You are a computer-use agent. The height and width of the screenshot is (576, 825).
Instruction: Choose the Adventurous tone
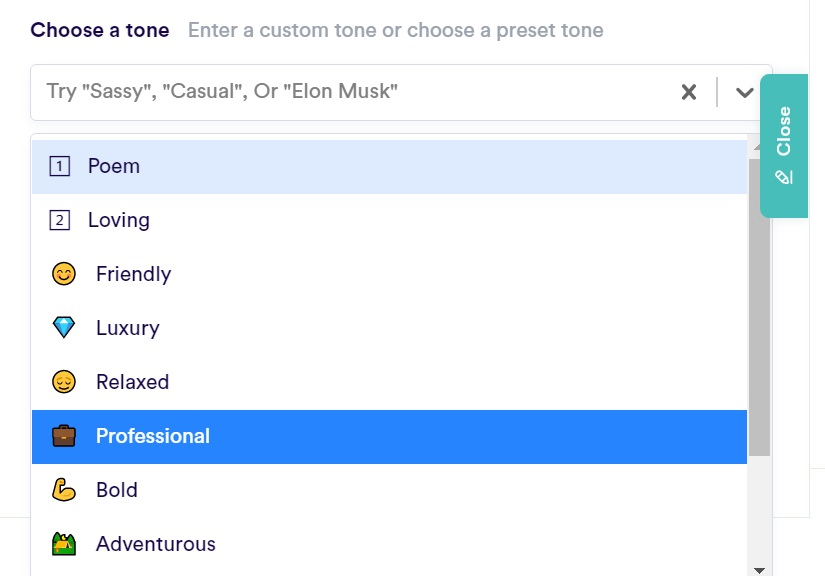(x=156, y=544)
